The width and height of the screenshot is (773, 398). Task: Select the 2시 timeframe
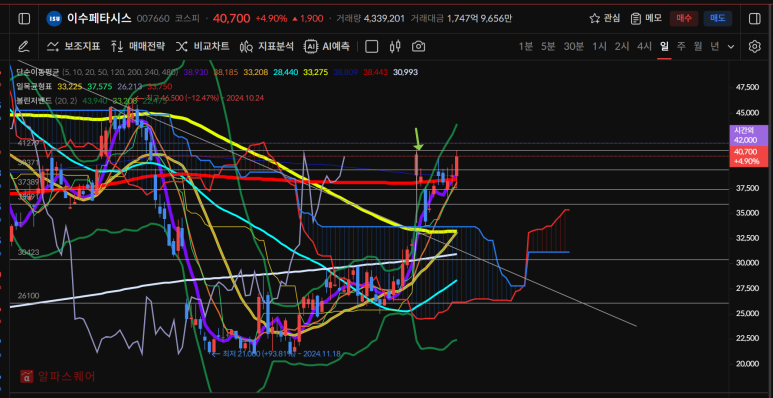pyautogui.click(x=622, y=46)
